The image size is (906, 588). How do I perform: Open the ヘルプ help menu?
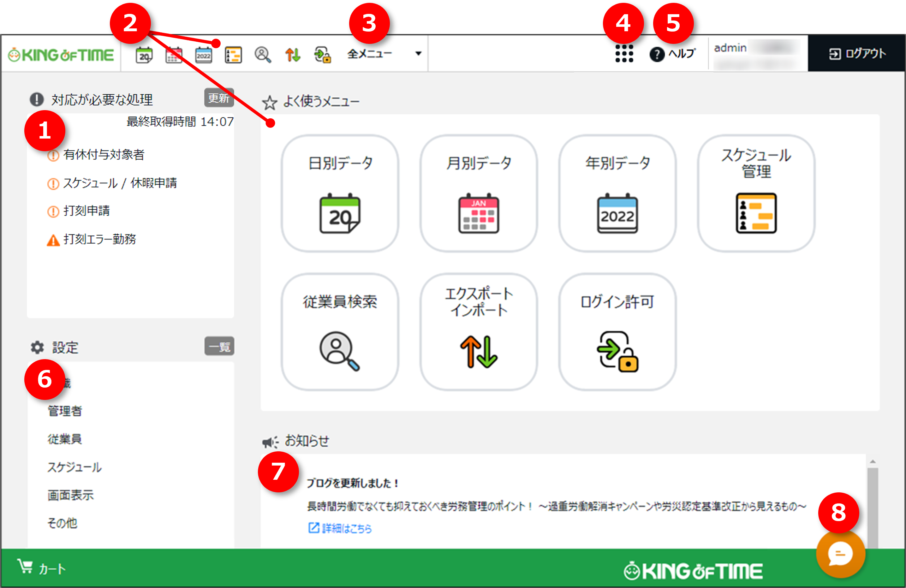click(x=673, y=54)
